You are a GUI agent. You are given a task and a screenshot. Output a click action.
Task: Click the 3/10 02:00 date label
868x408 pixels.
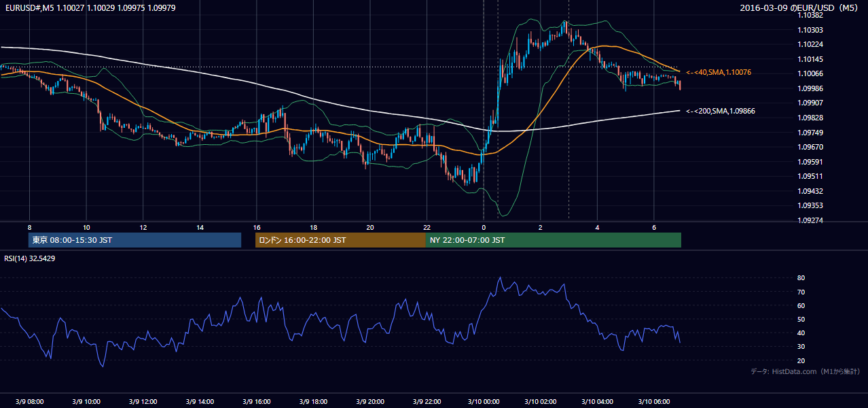tap(540, 401)
